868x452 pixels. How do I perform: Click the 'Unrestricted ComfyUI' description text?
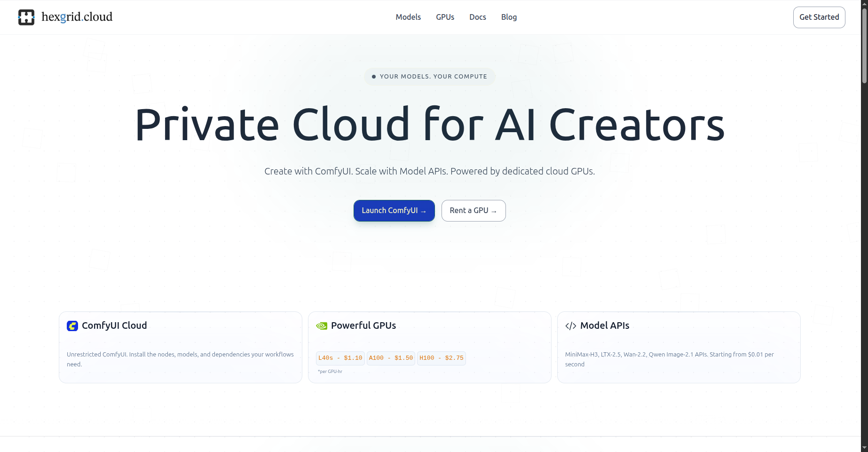[181, 359]
